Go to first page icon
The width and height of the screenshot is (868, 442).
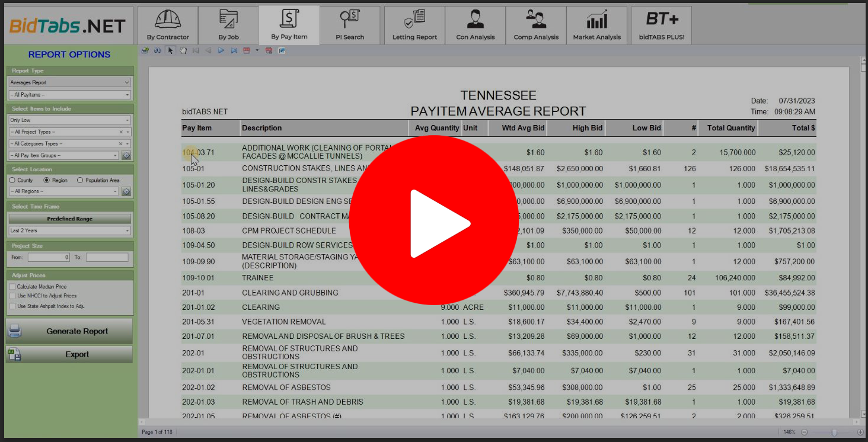click(x=196, y=51)
